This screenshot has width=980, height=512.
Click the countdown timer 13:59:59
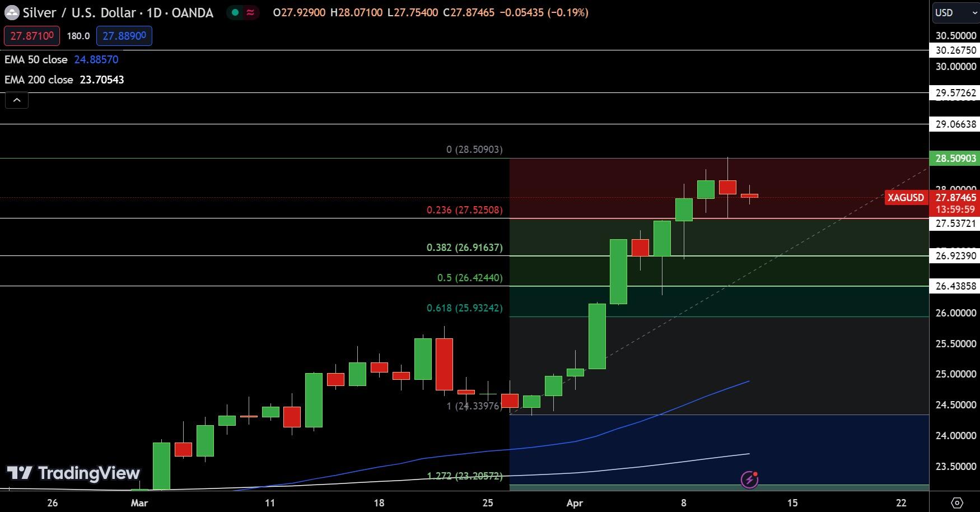[x=955, y=210]
